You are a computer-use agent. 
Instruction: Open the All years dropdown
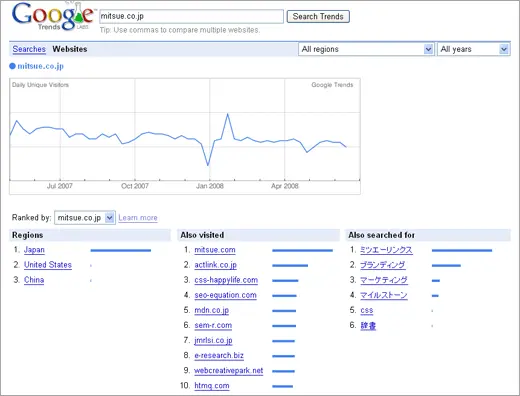click(474, 49)
